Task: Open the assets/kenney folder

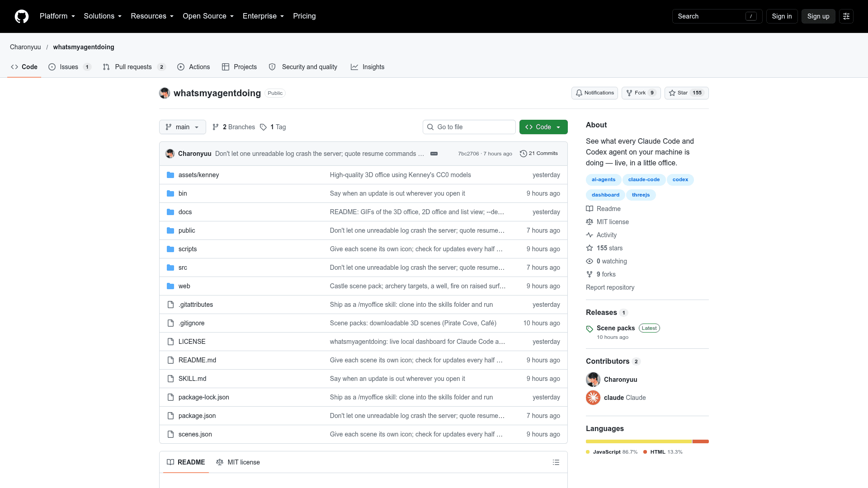Action: pos(198,175)
